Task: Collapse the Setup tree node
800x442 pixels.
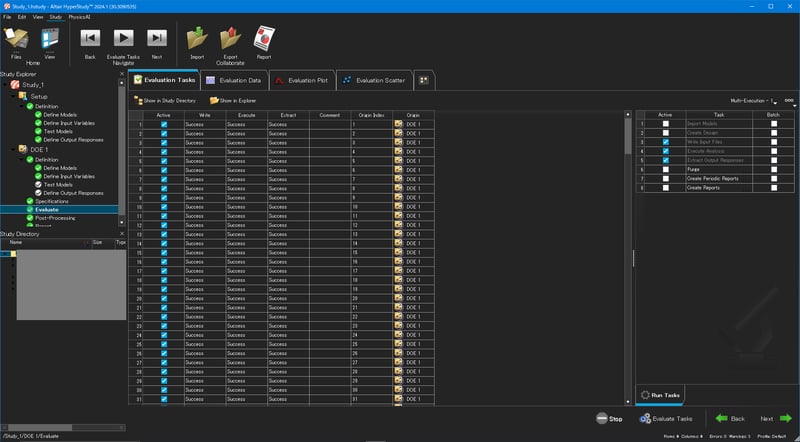Action: coord(14,96)
